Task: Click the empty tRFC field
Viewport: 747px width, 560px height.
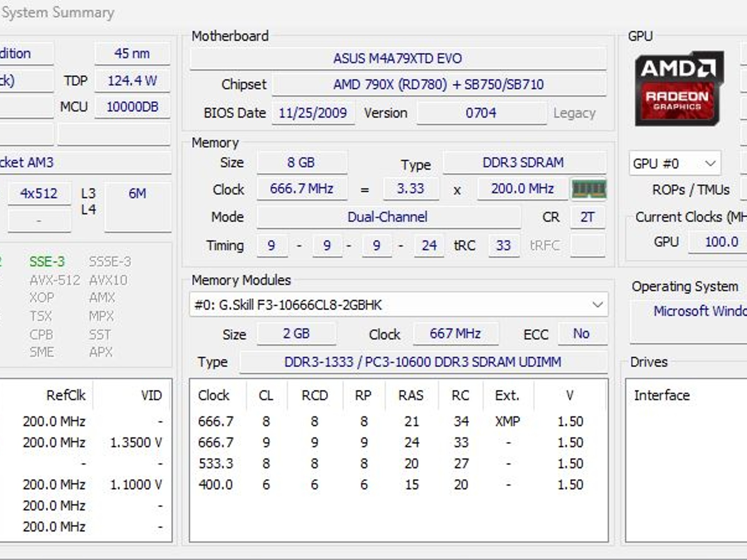Action: pyautogui.click(x=588, y=246)
